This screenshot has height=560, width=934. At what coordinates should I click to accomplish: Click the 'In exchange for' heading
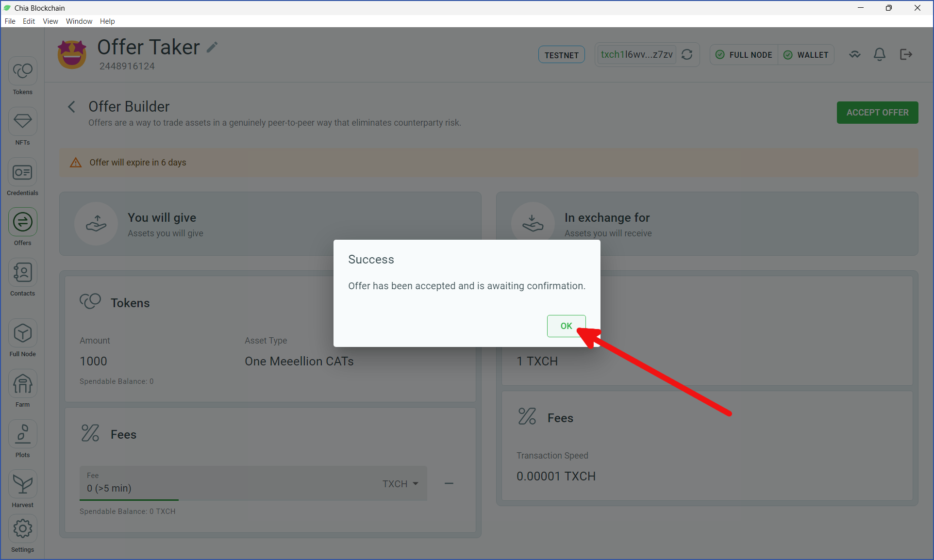click(607, 218)
